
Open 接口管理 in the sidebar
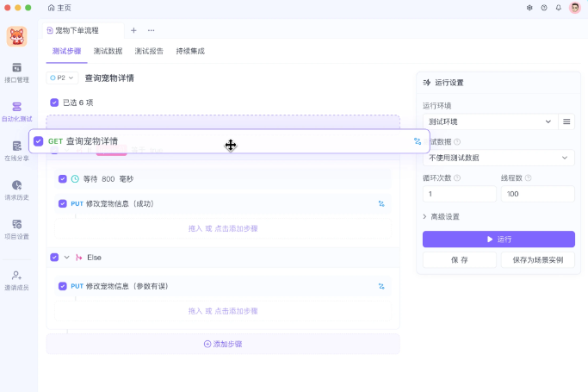click(16, 72)
